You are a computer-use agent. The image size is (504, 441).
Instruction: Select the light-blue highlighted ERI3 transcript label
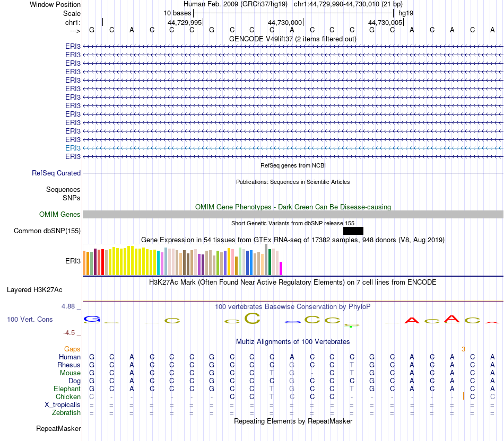pyautogui.click(x=73, y=148)
